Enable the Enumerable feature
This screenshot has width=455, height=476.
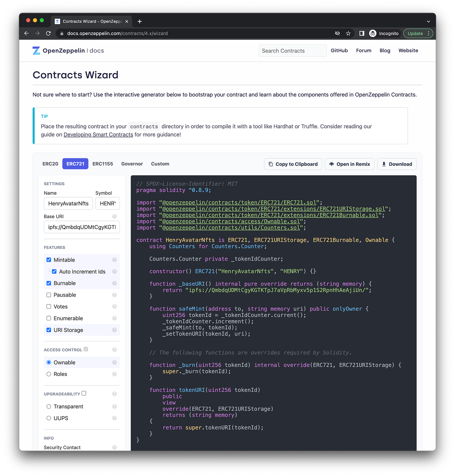[49, 318]
